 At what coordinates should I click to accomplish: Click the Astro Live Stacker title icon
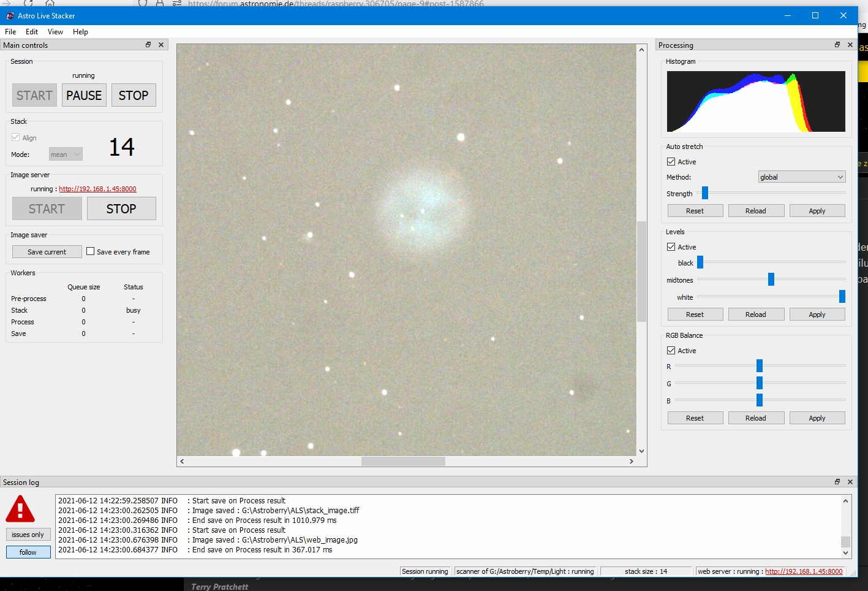10,15
